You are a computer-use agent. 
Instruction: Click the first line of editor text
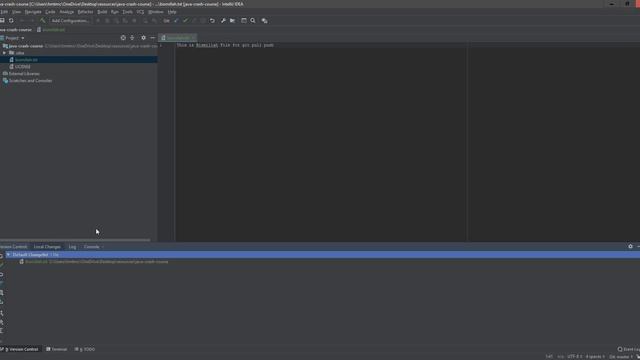point(225,45)
